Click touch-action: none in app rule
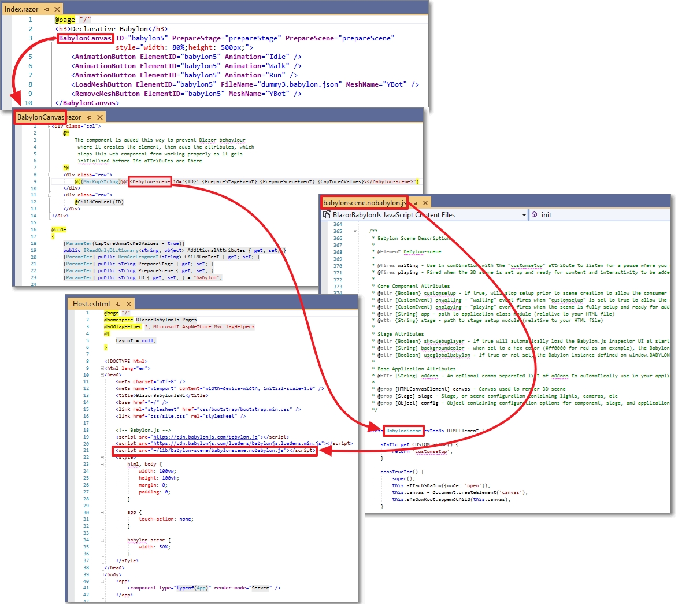This screenshot has width=693, height=616. pyautogui.click(x=166, y=519)
